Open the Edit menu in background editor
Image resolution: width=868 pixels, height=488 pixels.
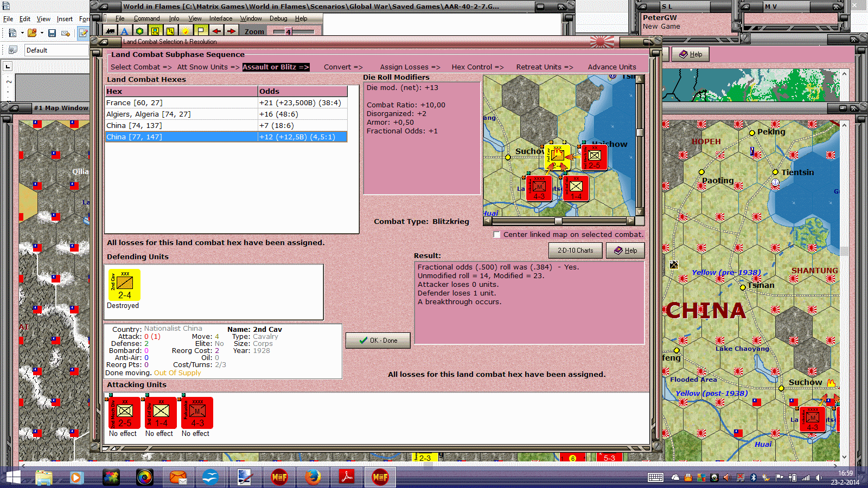25,19
